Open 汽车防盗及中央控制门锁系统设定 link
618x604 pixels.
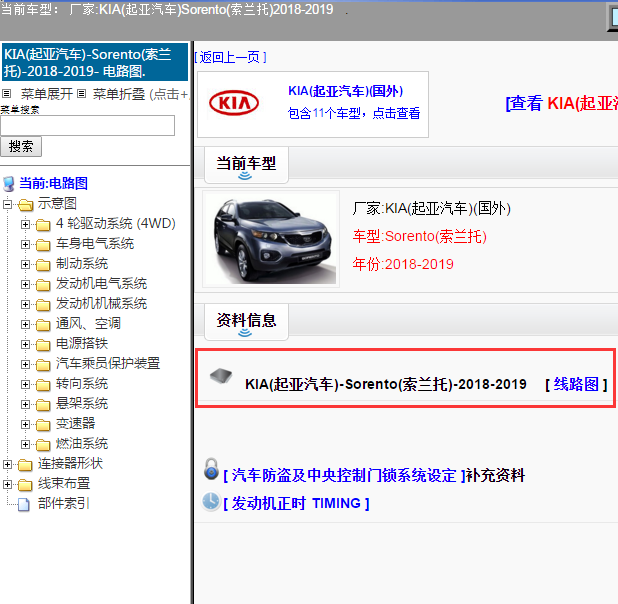345,475
